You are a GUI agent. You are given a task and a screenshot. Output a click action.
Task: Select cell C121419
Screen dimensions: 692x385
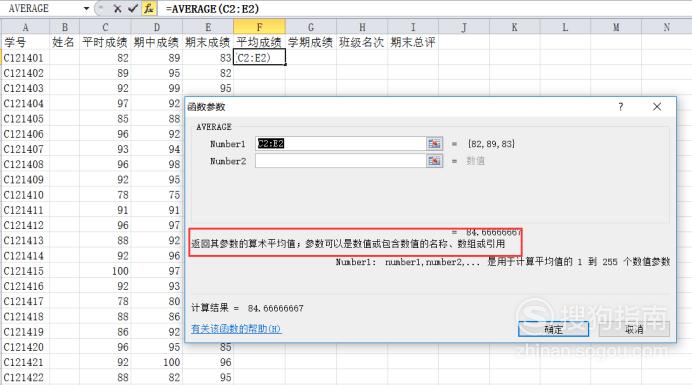[x=26, y=332]
